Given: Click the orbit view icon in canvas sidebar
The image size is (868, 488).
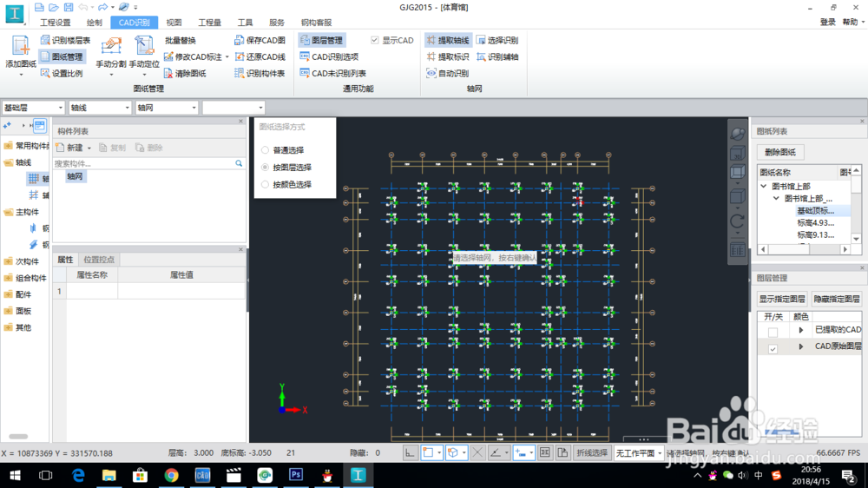Looking at the screenshot, I should coord(737,134).
